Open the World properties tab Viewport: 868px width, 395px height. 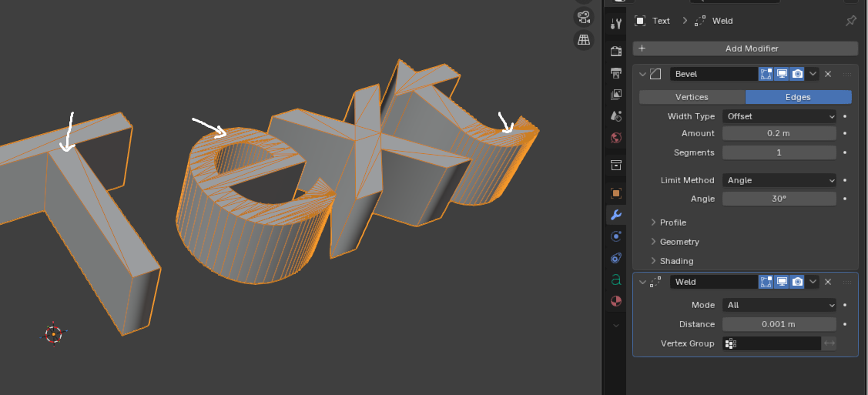(616, 137)
